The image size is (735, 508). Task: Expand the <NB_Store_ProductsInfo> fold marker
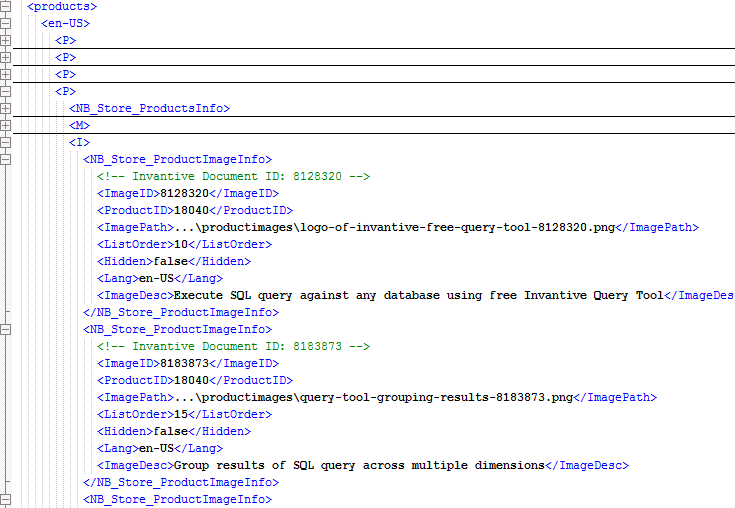coord(5,108)
